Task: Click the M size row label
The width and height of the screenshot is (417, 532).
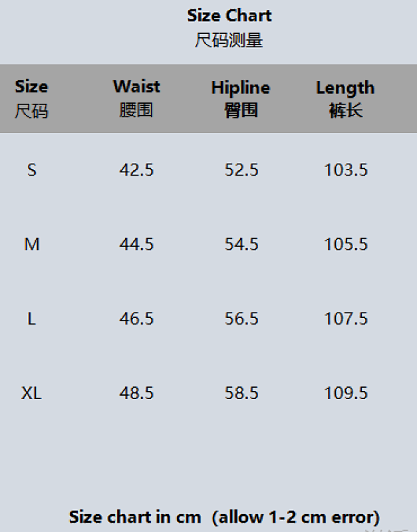Action: click(32, 244)
